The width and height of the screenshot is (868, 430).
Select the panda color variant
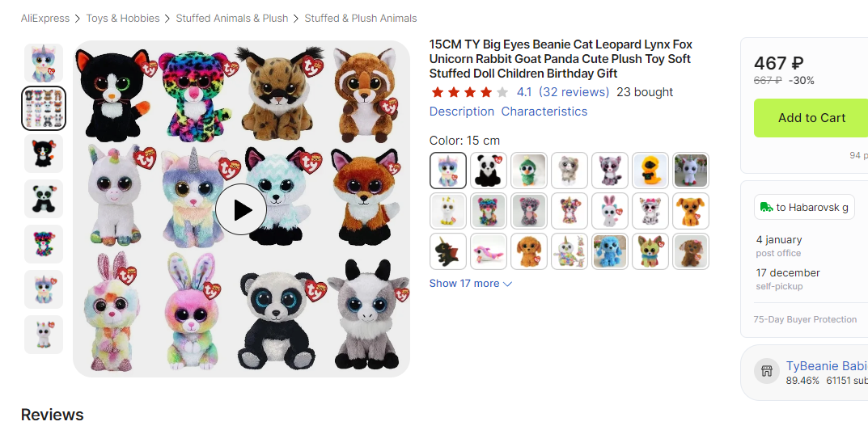click(x=489, y=171)
